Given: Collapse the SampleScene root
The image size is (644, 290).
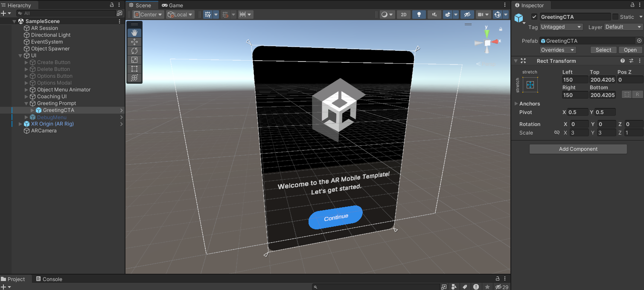Looking at the screenshot, I should tap(15, 21).
